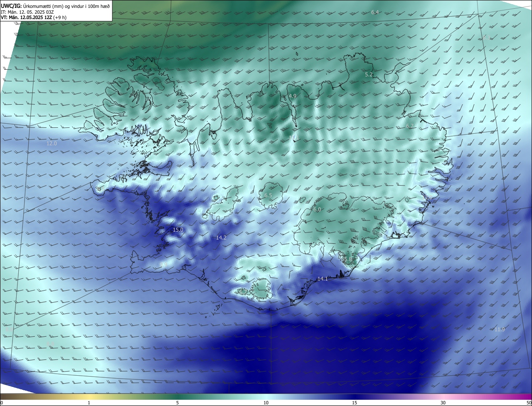Click the legend tick label 30
Viewport: 532px width, 406px height.
[443, 403]
